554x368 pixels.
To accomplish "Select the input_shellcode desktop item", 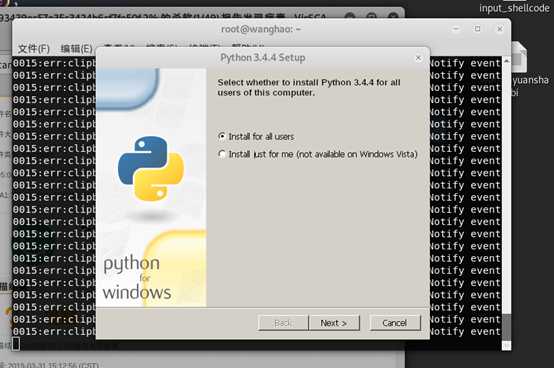I will (x=514, y=7).
